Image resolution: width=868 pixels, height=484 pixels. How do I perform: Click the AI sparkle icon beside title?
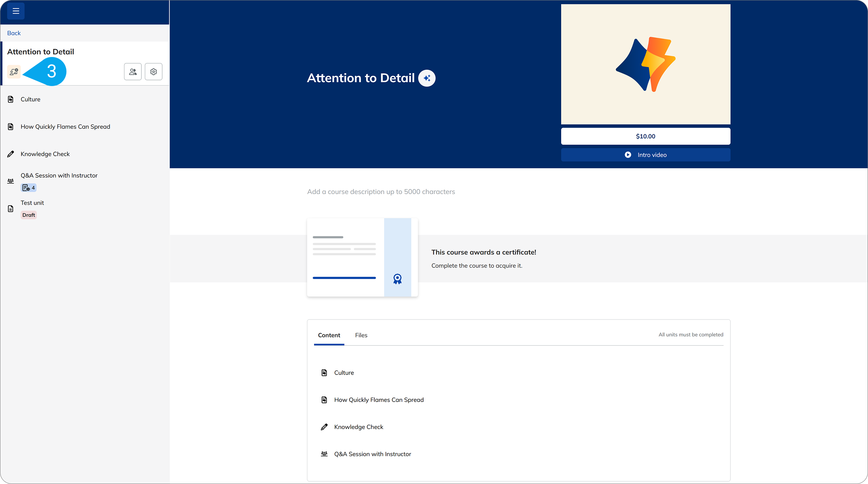click(427, 78)
